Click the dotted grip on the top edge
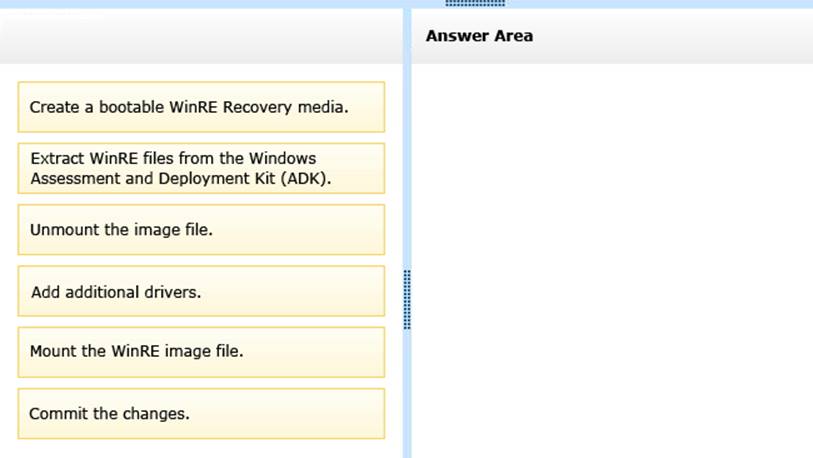This screenshot has width=813, height=458. click(x=474, y=3)
